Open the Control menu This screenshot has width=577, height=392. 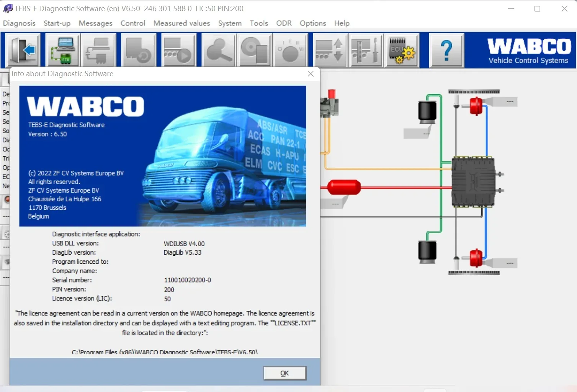133,23
